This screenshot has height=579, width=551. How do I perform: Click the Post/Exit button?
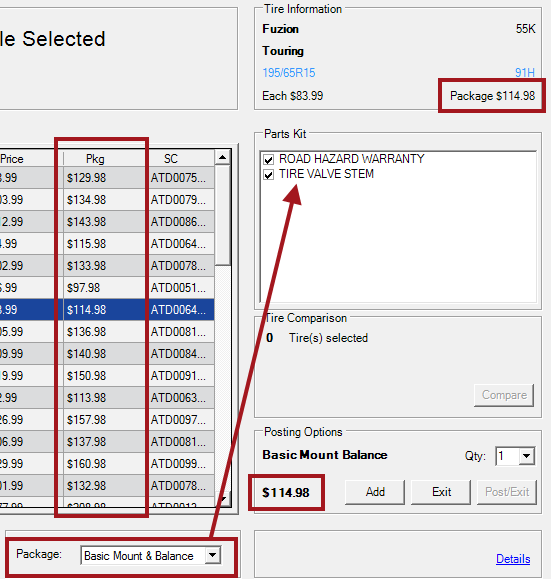click(x=507, y=492)
